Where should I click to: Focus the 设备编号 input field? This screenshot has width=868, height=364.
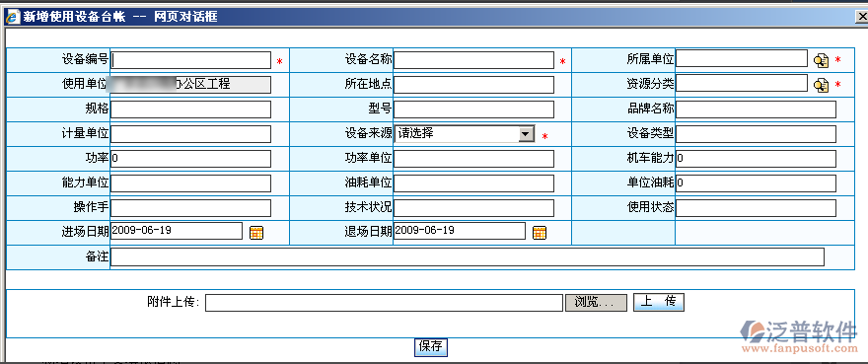[191, 60]
